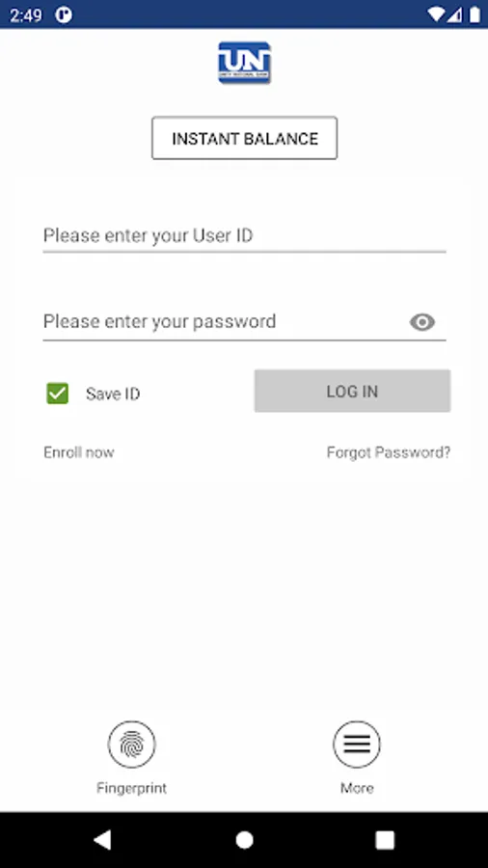This screenshot has height=868, width=488.
Task: Open the Forgot Password? link
Action: point(389,452)
